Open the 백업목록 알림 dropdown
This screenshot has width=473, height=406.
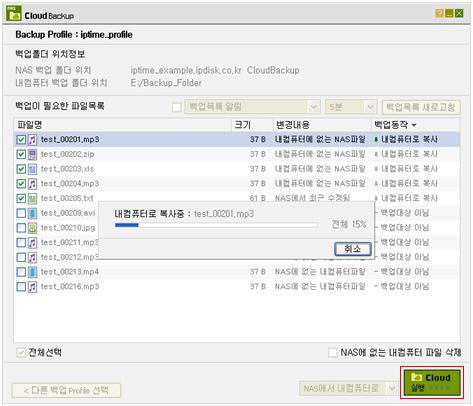[252, 107]
